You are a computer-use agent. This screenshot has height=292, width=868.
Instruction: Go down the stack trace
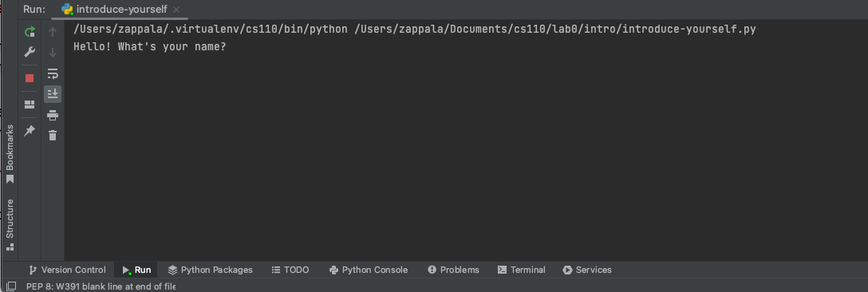[x=53, y=53]
